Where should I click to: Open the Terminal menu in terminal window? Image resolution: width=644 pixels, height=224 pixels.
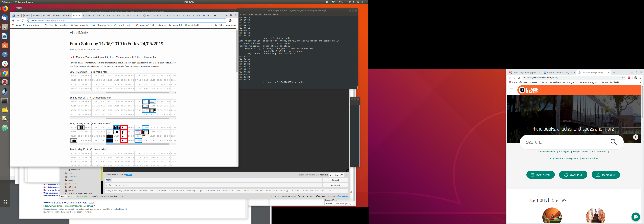[267, 15]
